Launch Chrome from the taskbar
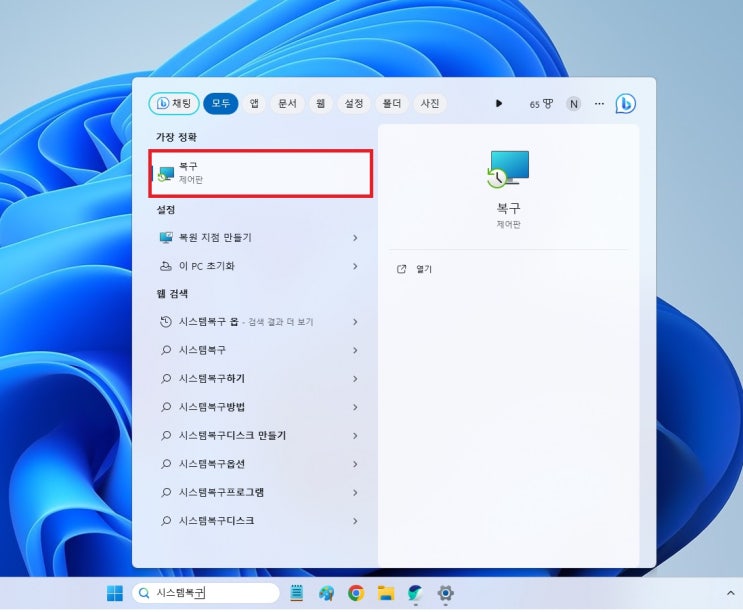This screenshot has height=612, width=743. tap(356, 593)
